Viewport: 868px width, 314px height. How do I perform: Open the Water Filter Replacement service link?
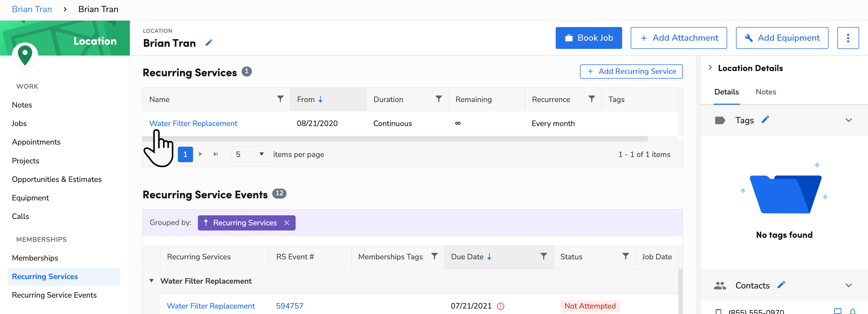pyautogui.click(x=193, y=123)
